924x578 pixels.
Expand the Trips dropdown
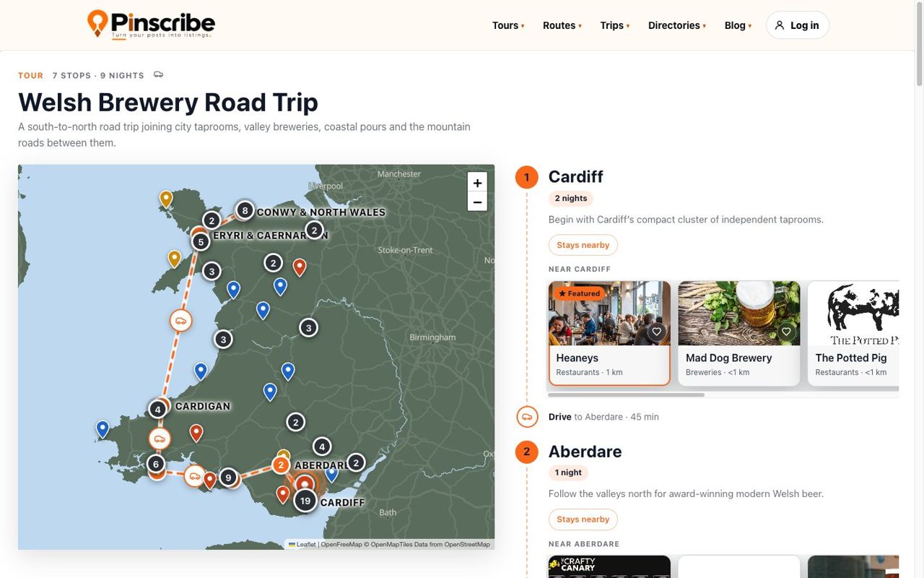pyautogui.click(x=615, y=25)
